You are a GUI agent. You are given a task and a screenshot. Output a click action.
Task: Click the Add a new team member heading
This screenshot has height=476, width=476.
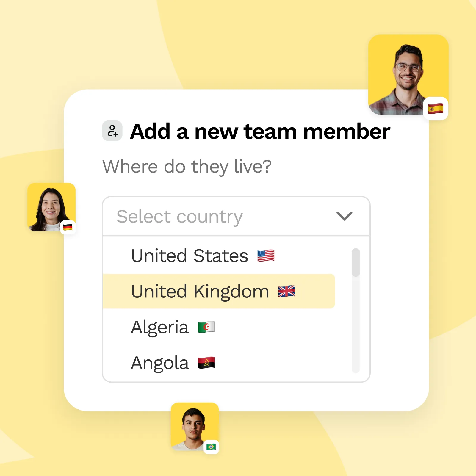260,131
